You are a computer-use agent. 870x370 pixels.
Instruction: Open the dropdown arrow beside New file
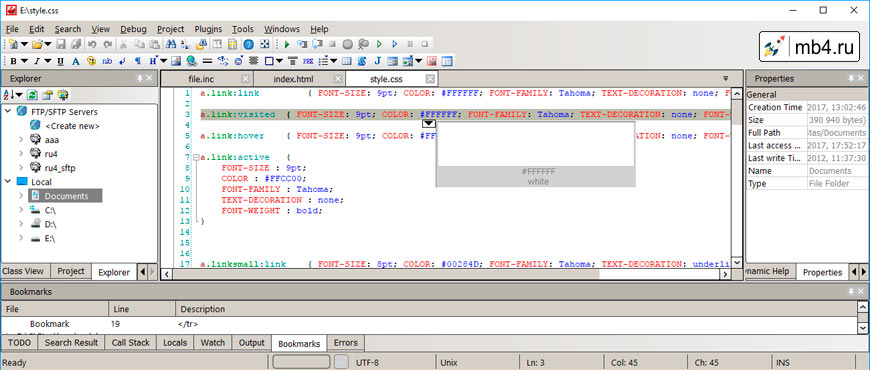(24, 44)
